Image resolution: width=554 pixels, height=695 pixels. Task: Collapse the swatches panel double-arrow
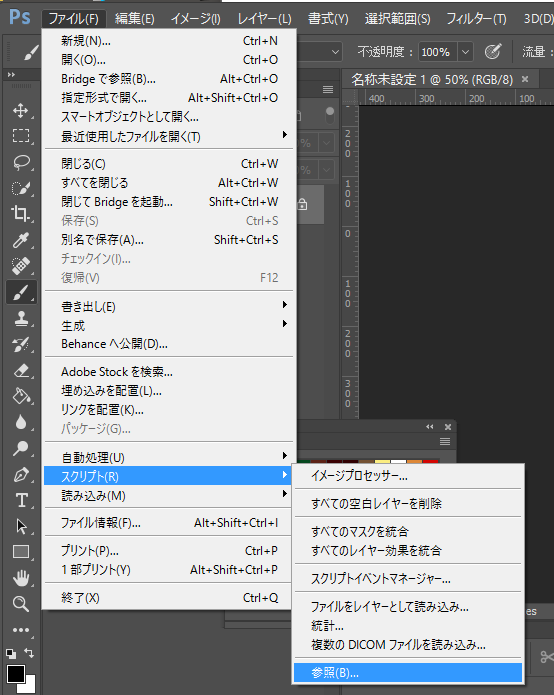pyautogui.click(x=429, y=426)
